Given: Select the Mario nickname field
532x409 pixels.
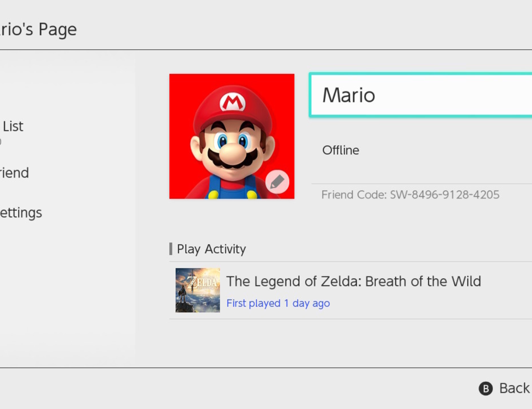Looking at the screenshot, I should [x=421, y=95].
